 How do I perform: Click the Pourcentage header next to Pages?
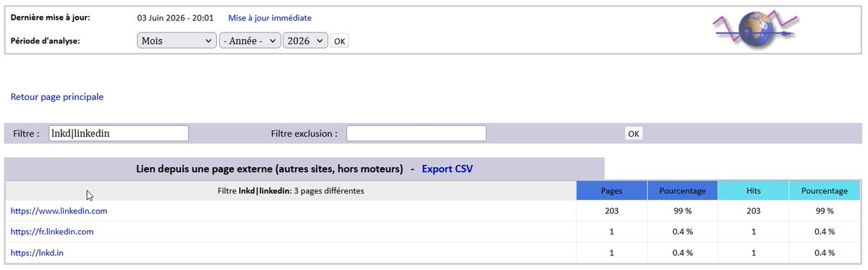(x=683, y=191)
